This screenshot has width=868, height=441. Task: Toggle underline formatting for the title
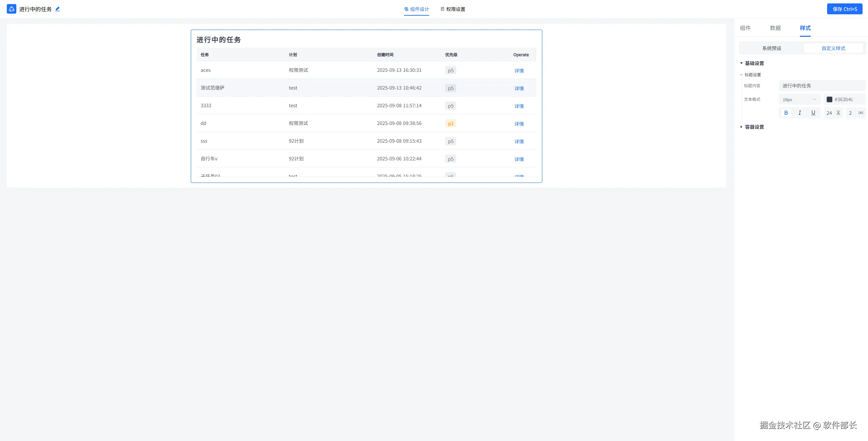(813, 113)
